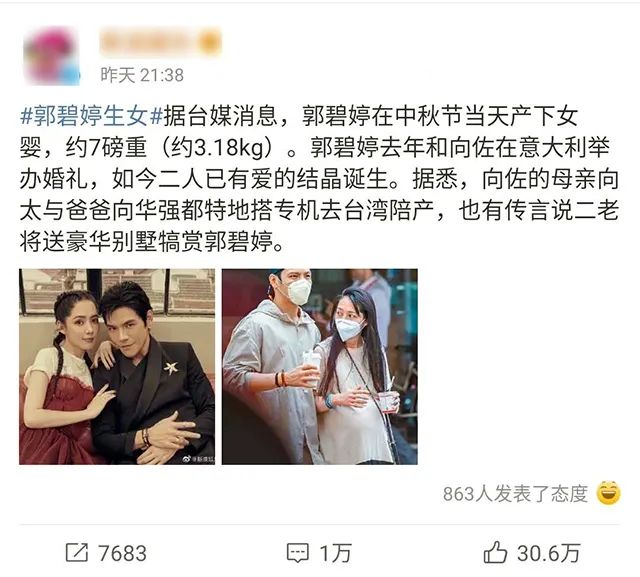Tap the Weibo watermark on left photo
640x577 pixels.
(198, 459)
